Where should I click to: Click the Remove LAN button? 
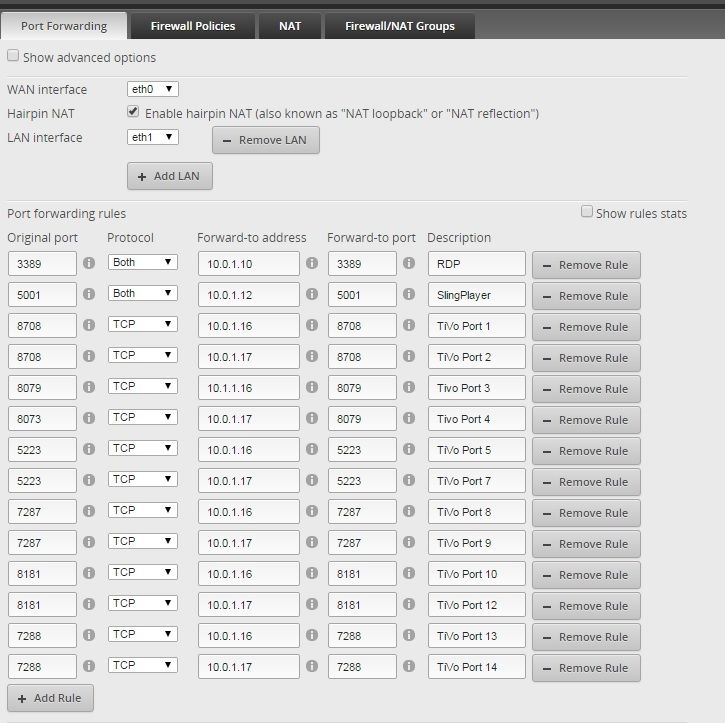266,140
